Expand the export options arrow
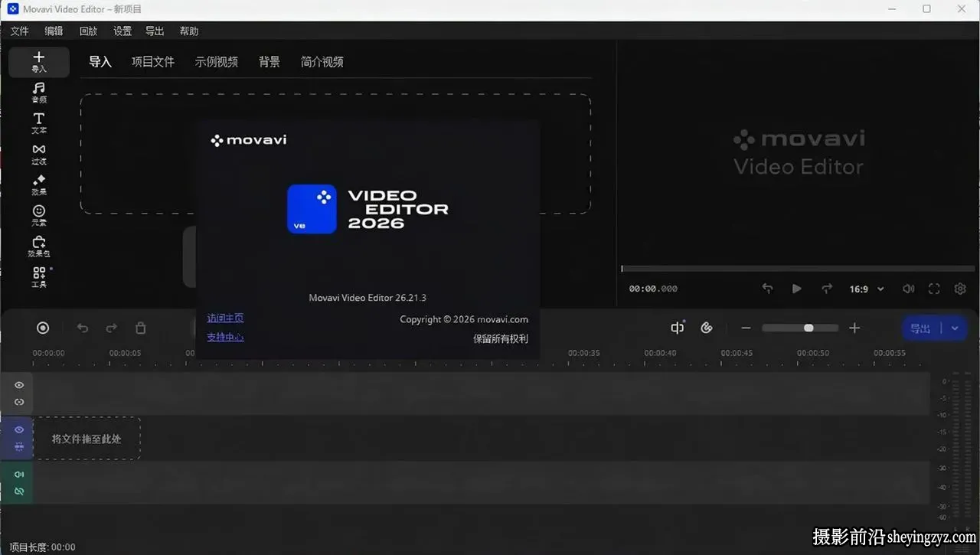 (955, 328)
